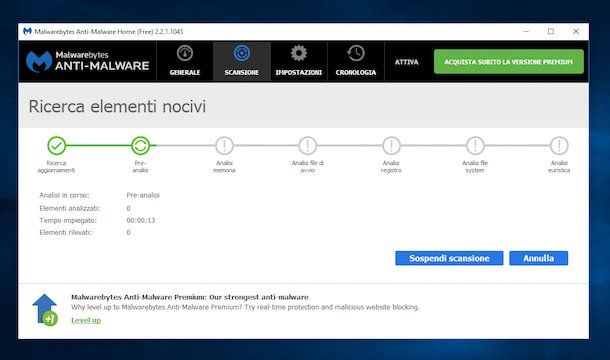This screenshot has height=360, width=610.
Task: Open the Cronologia history tab
Action: (x=356, y=61)
